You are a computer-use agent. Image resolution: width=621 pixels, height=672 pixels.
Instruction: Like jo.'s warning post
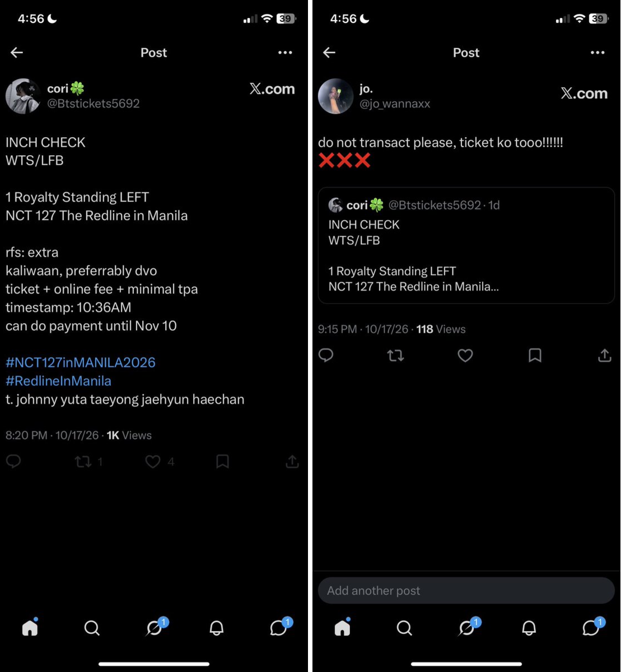pos(465,355)
